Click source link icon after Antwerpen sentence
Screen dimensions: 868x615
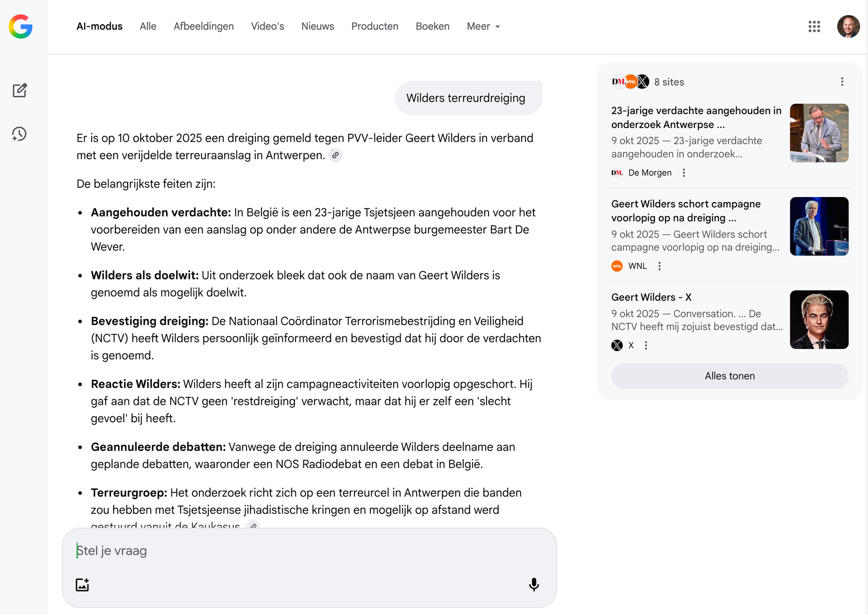tap(335, 155)
